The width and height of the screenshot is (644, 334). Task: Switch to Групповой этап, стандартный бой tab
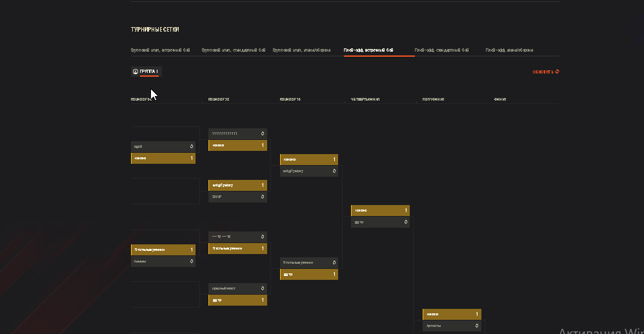pos(234,50)
